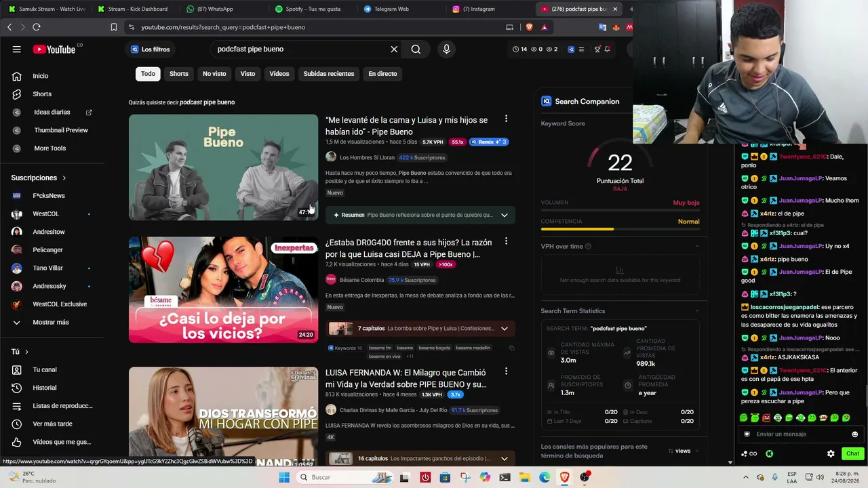The height and width of the screenshot is (488, 868).
Task: Open the Google Translate extension
Action: point(602,27)
